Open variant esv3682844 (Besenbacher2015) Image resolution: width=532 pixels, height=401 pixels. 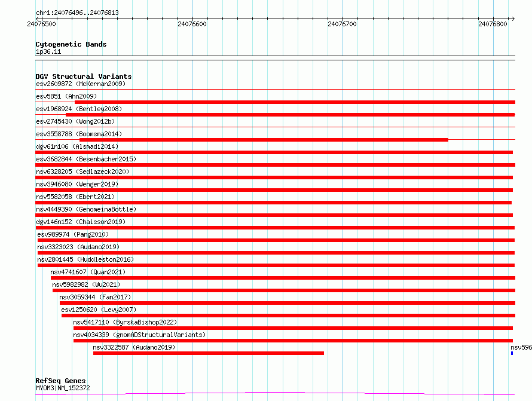click(x=86, y=159)
